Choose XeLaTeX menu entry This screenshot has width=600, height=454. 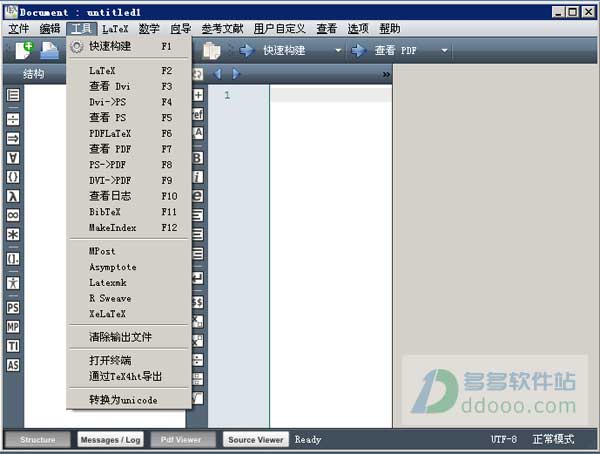[129, 314]
